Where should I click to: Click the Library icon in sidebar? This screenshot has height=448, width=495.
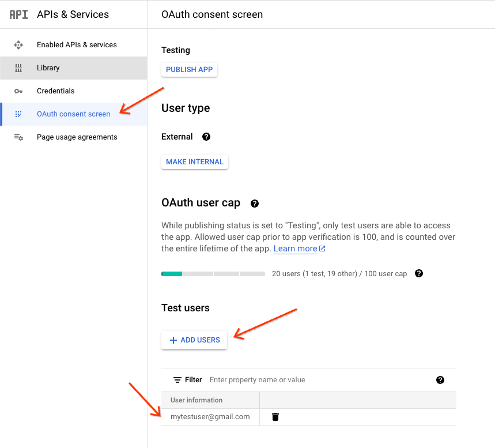(18, 68)
